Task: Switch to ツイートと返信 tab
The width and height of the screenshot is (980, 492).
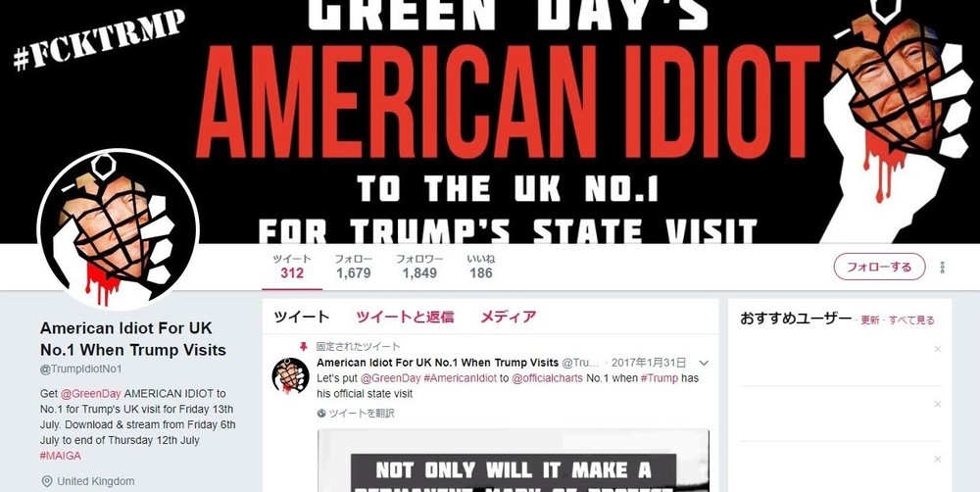Action: click(x=405, y=317)
